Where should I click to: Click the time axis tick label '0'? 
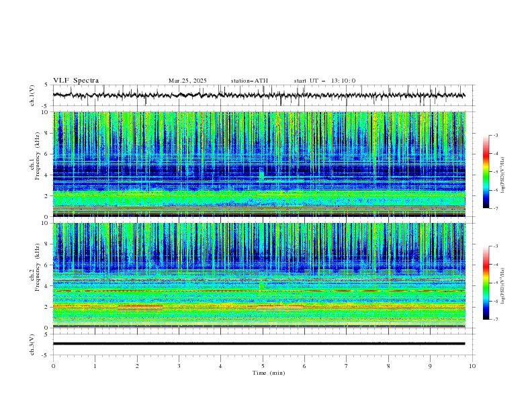pos(53,366)
